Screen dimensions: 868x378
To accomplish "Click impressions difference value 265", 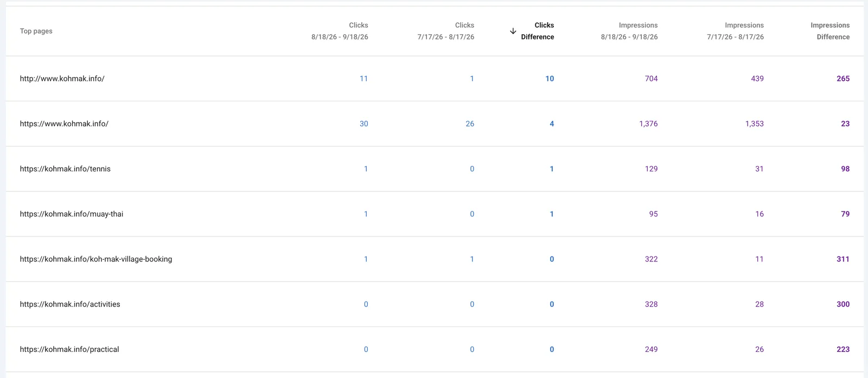I will [843, 79].
